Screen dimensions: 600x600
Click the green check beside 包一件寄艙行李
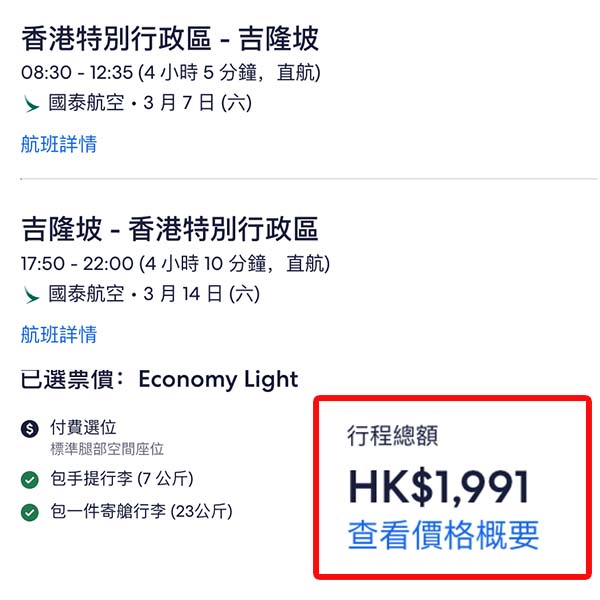tap(30, 513)
